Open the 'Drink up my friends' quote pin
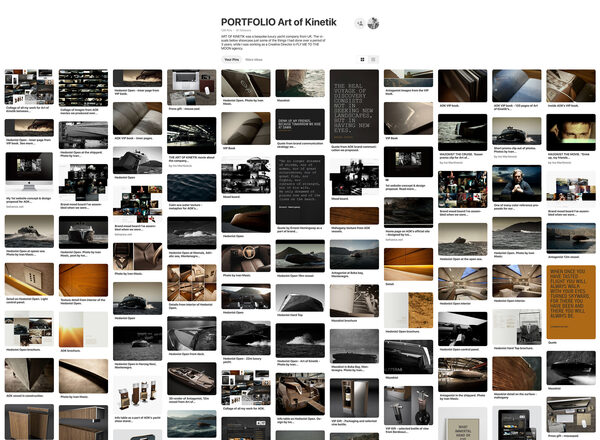Image resolution: width=600 pixels, height=440 pixels. (x=300, y=124)
